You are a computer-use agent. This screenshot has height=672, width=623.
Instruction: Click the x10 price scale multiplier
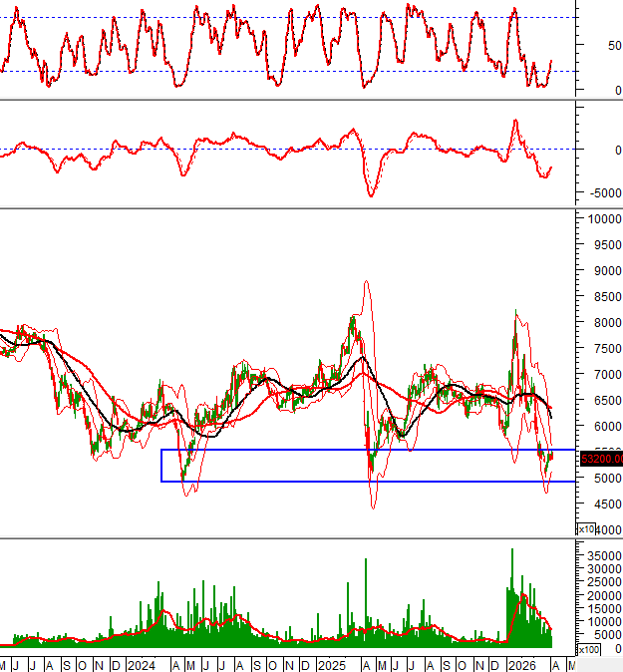pos(588,529)
